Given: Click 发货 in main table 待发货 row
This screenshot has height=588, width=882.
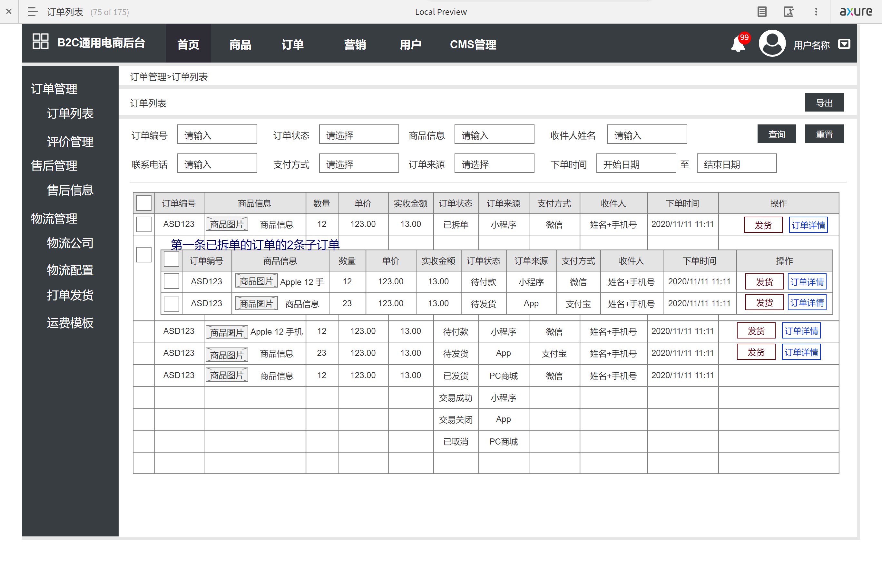Looking at the screenshot, I should (x=756, y=352).
